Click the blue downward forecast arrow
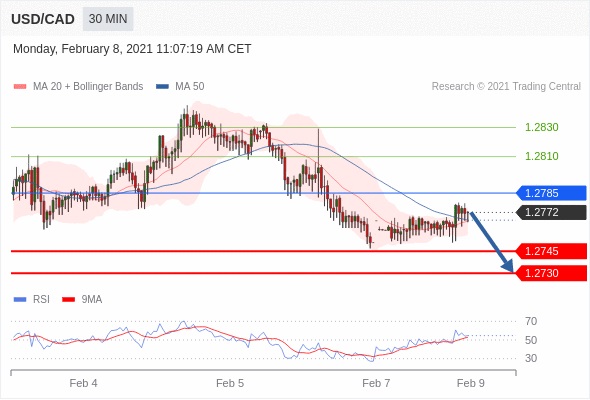This screenshot has width=590, height=400. pos(492,242)
